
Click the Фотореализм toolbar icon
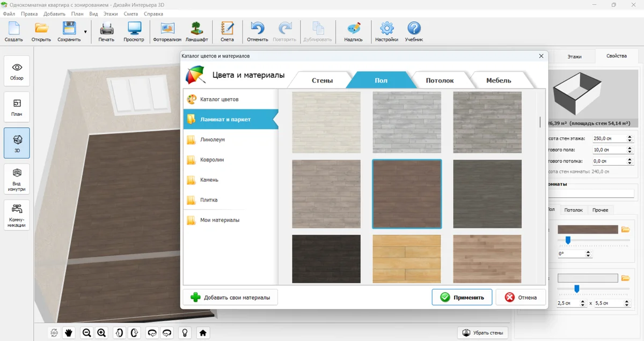[167, 32]
